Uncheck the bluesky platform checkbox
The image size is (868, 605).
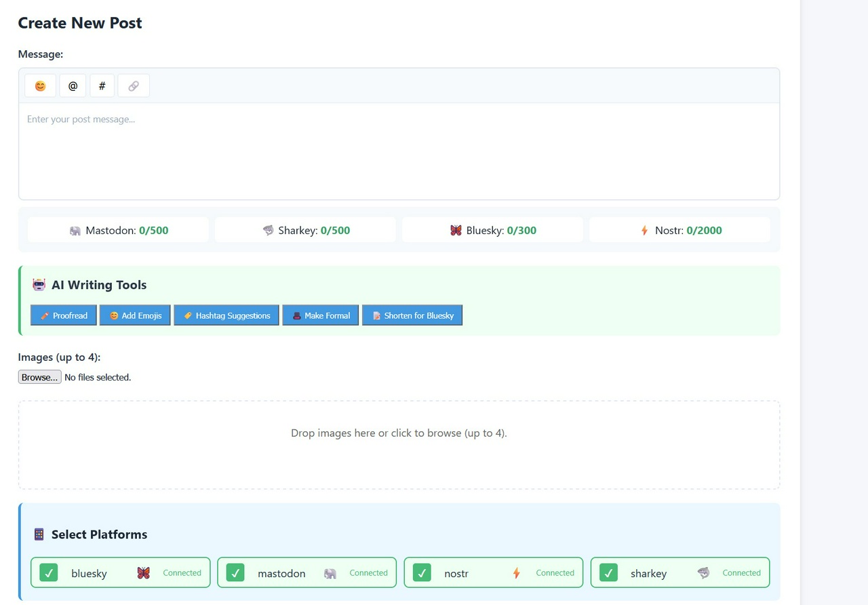[48, 573]
